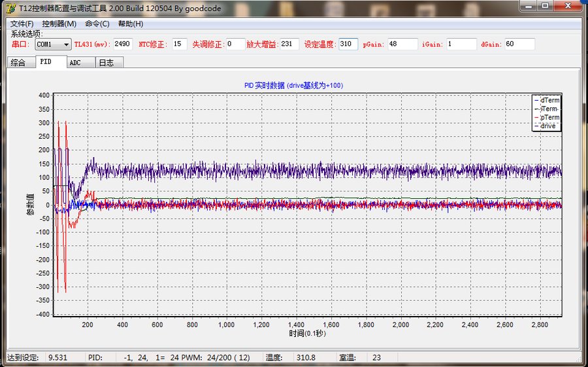
Task: Click the application icon in title bar
Action: click(x=11, y=8)
